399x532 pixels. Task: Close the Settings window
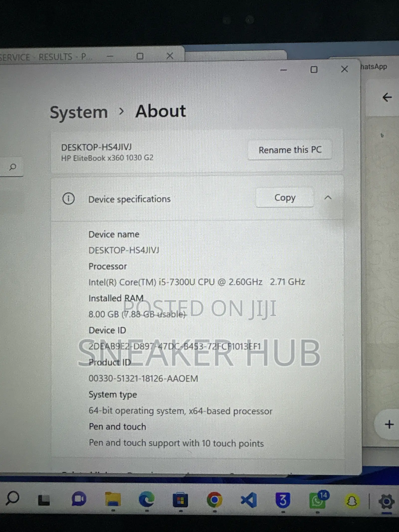[344, 69]
